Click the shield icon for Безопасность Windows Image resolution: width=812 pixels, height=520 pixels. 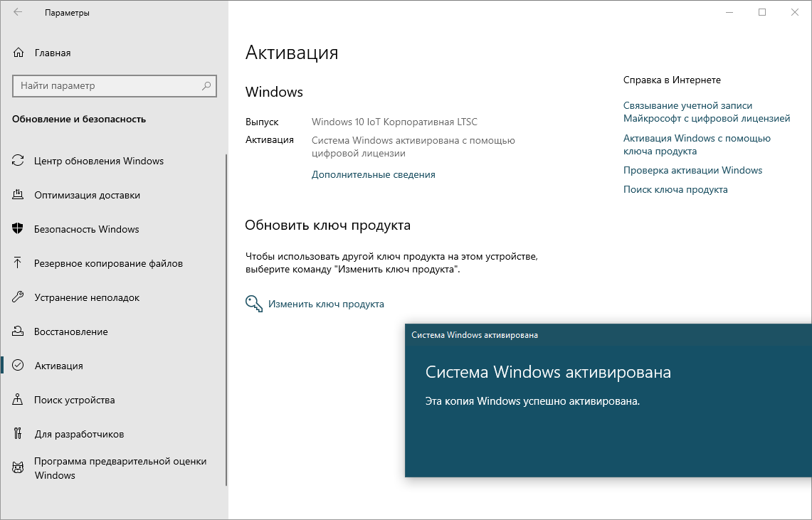point(18,228)
